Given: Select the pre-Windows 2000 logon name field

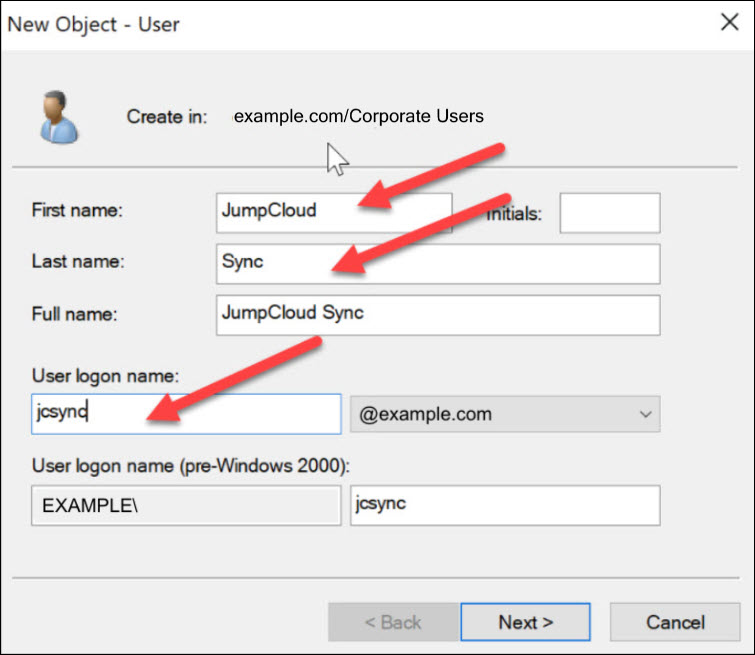Looking at the screenshot, I should (504, 506).
